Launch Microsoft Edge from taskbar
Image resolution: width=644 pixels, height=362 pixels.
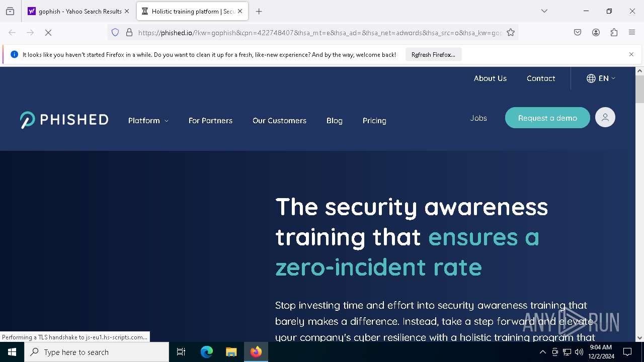click(207, 352)
